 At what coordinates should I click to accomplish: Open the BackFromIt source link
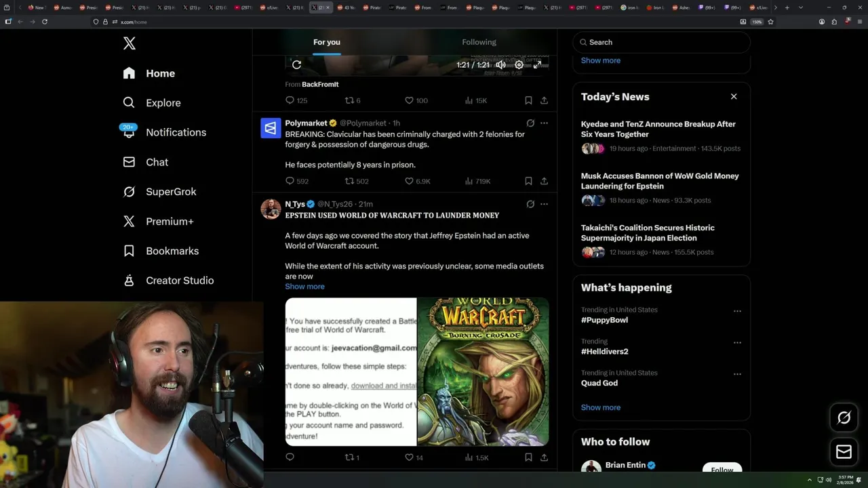coord(320,84)
